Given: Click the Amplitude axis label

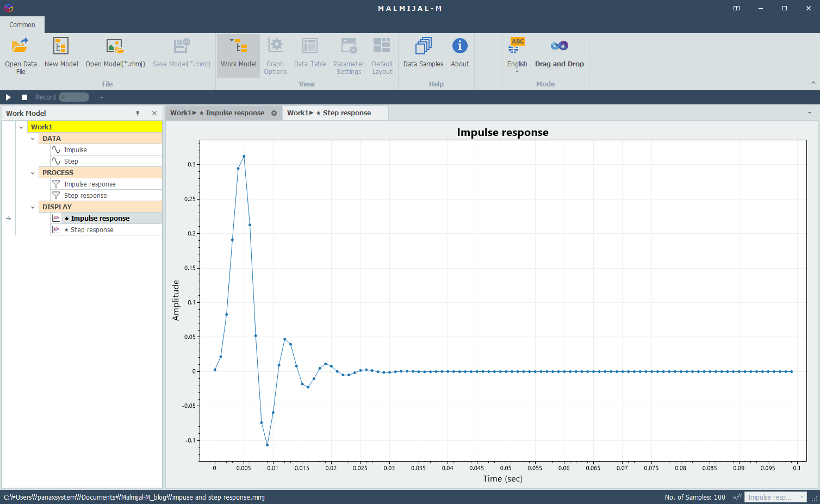Looking at the screenshot, I should tap(176, 300).
